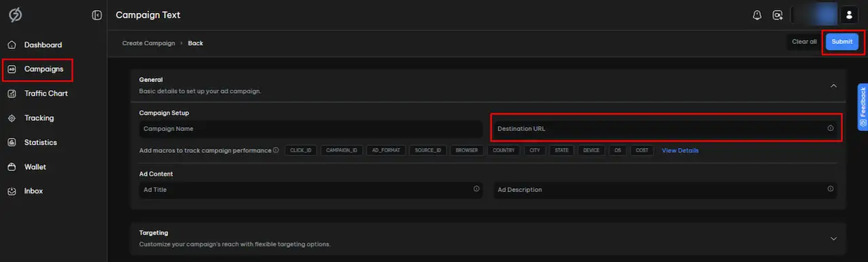Add the STATE macro
The height and width of the screenshot is (262, 868).
[561, 150]
